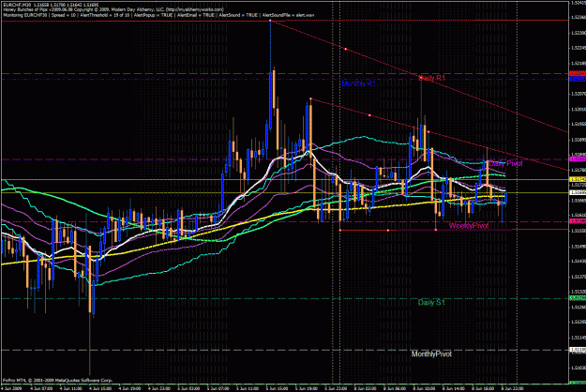
Task: Open the myalchemyworks.com URL in the indicator text
Action: tap(194, 9)
